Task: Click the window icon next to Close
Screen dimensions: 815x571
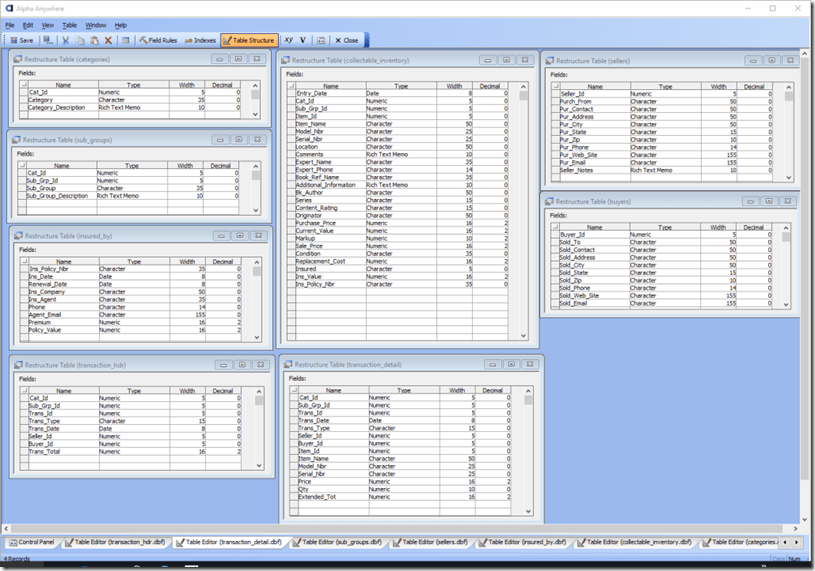Action: pos(321,40)
